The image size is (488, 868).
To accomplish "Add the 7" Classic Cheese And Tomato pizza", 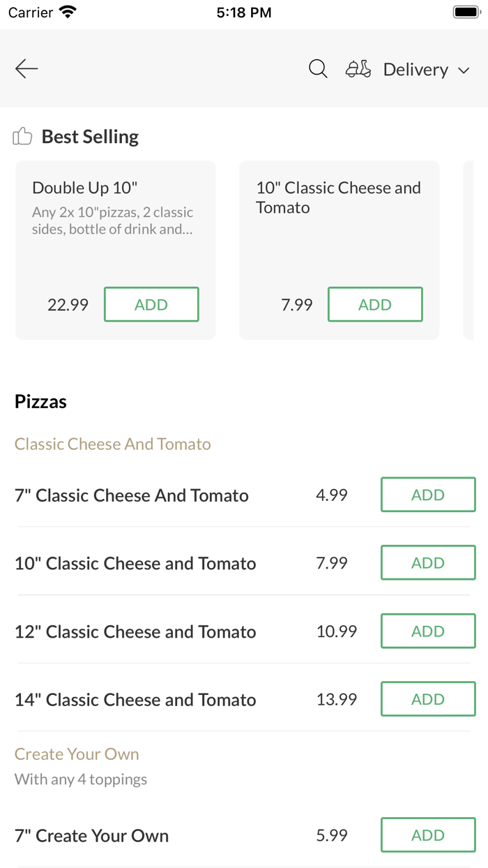I will [427, 494].
